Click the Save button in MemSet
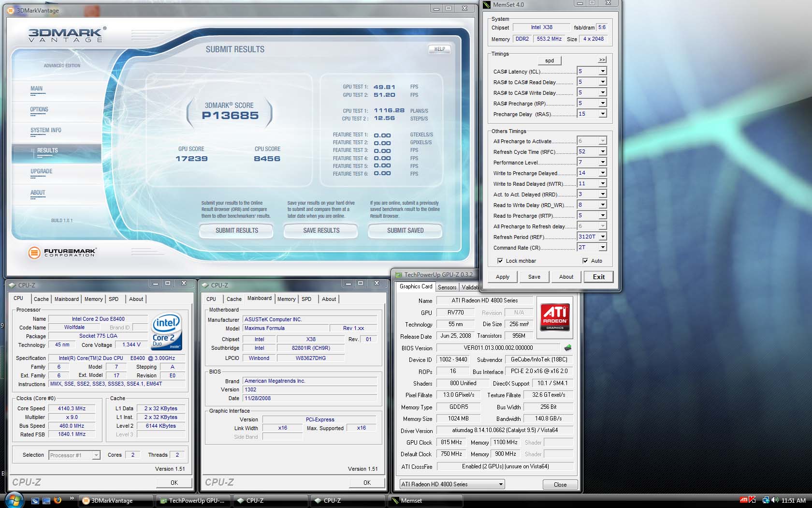This screenshot has height=508, width=812. [535, 277]
